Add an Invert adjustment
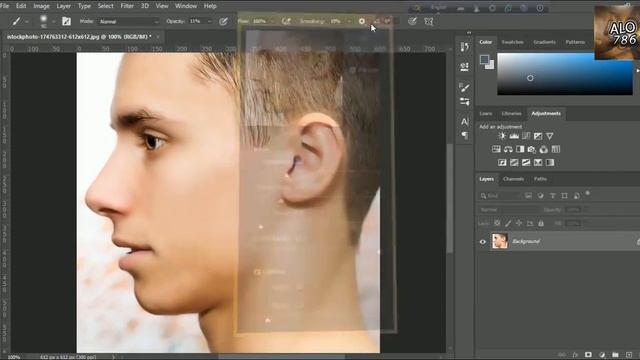 click(502, 163)
